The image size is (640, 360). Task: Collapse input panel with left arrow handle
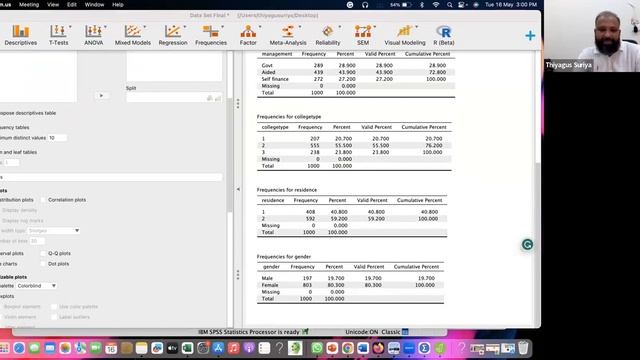(238, 189)
